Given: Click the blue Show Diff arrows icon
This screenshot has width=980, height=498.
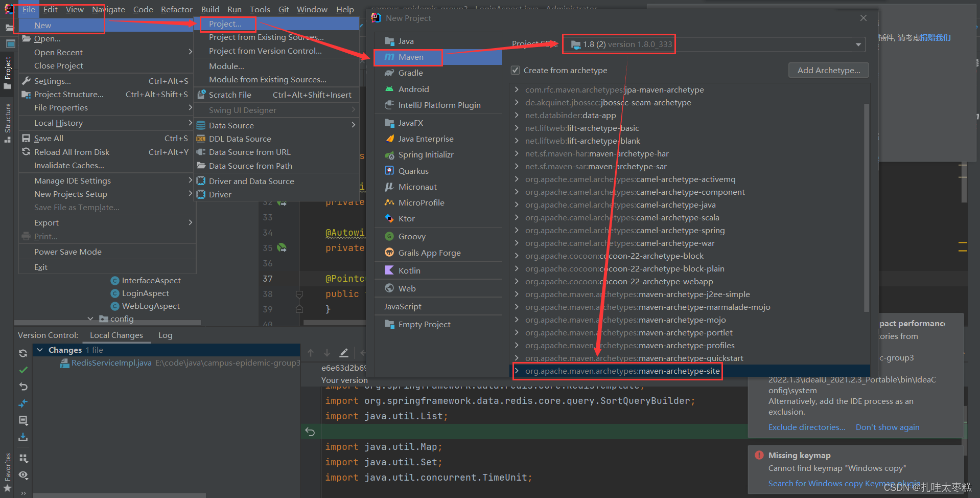Looking at the screenshot, I should (x=23, y=403).
